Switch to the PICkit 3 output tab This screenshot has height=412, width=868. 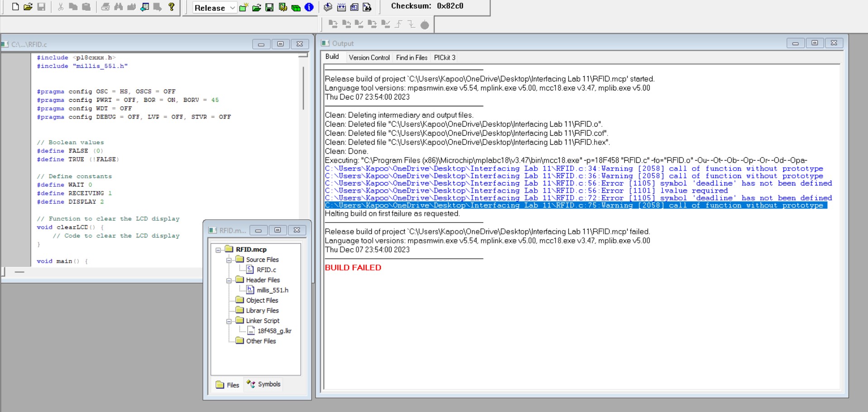(x=445, y=57)
